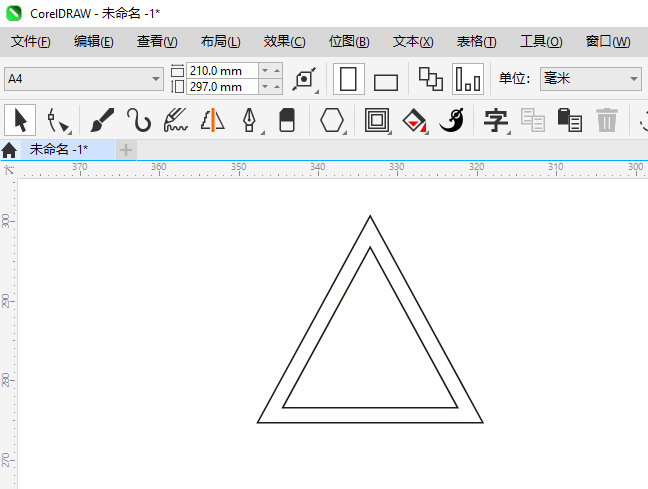Screen dimensions: 648x489
Task: Open the 工具(O) menu
Action: (x=541, y=42)
